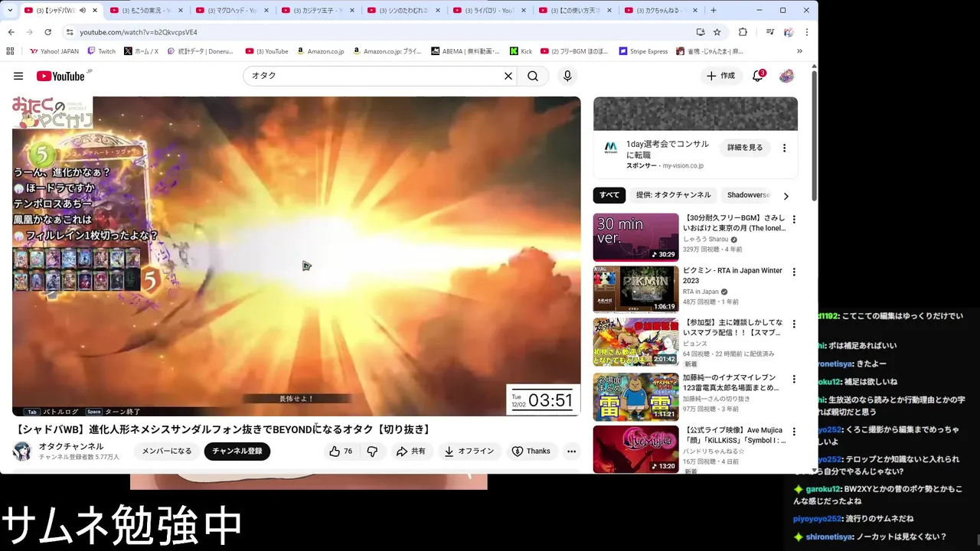This screenshot has height=551, width=980.
Task: Dislike the video with thumbs down
Action: tap(372, 452)
